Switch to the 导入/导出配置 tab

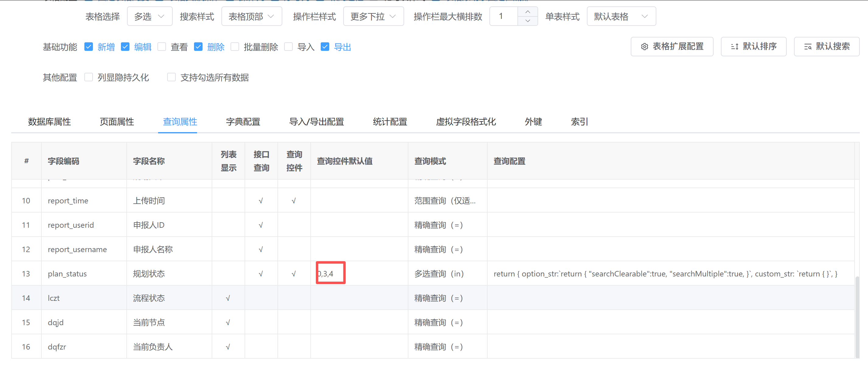pos(316,122)
